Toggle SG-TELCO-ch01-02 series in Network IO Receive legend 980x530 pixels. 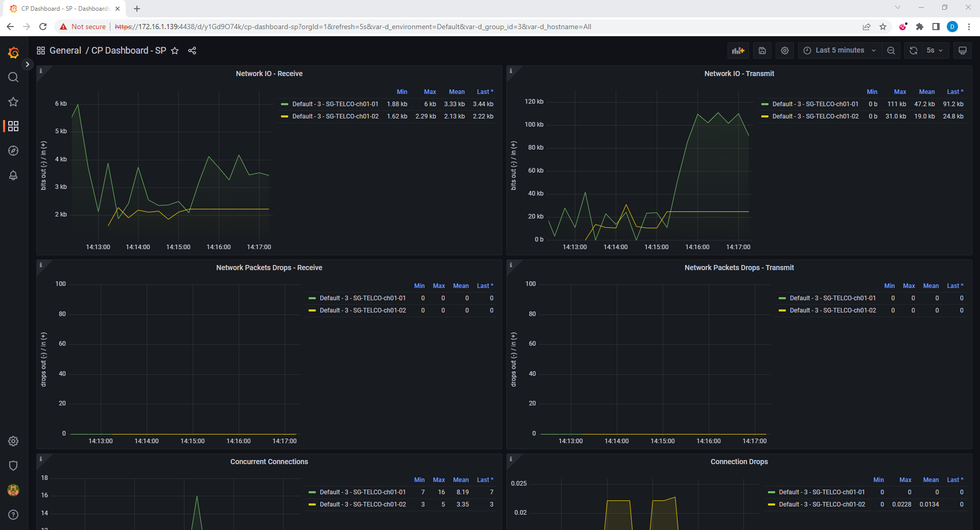click(x=335, y=116)
